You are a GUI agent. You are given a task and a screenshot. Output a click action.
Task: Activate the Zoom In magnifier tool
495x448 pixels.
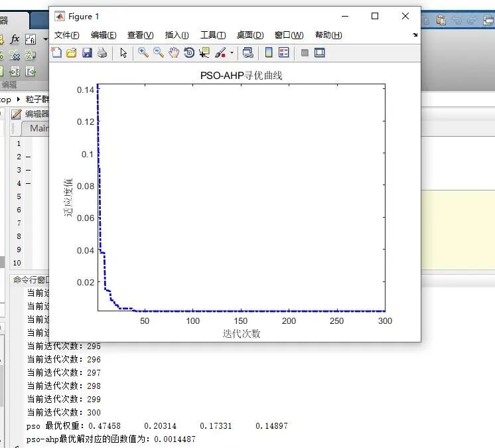(143, 52)
